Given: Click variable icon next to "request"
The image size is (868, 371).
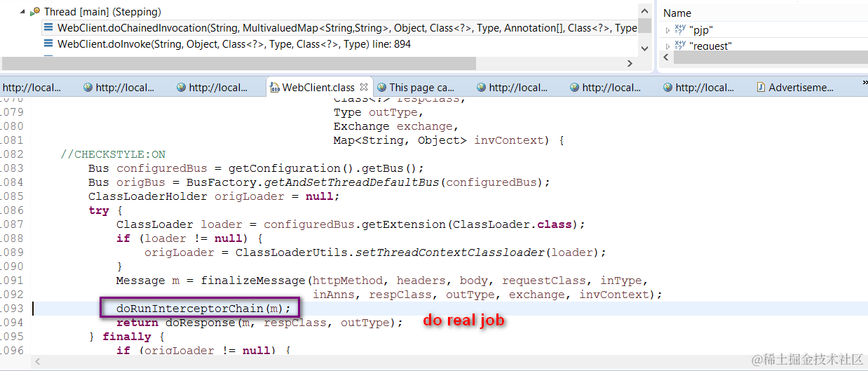Looking at the screenshot, I should tap(680, 46).
